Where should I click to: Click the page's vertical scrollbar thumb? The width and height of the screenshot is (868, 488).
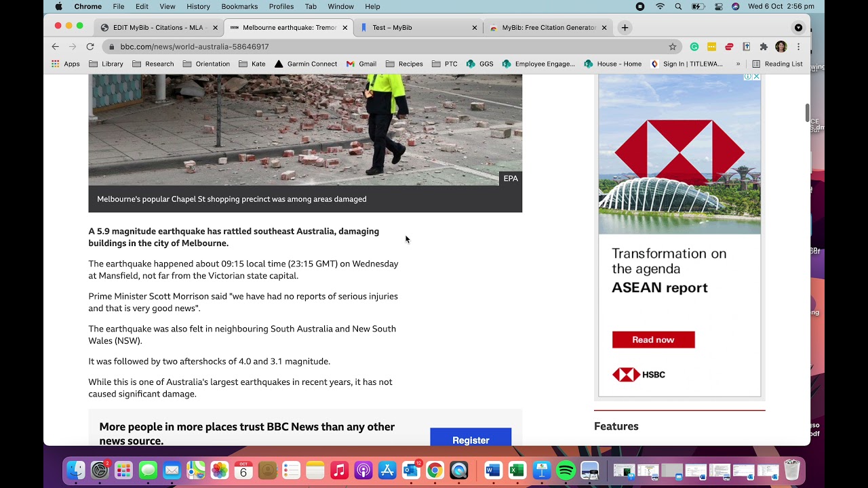point(807,113)
